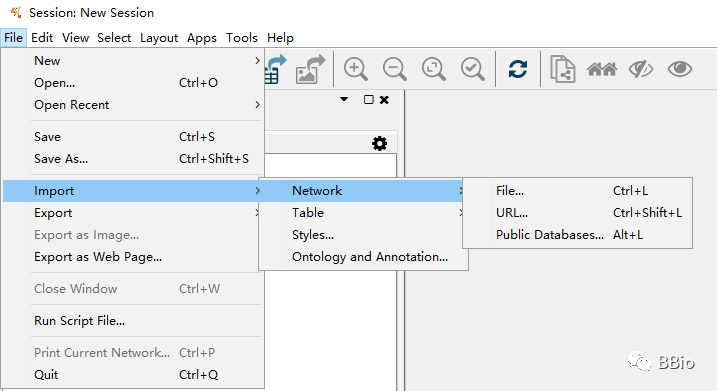Open panel options gear icon
Viewport: 717px width, 391px height.
tap(379, 144)
